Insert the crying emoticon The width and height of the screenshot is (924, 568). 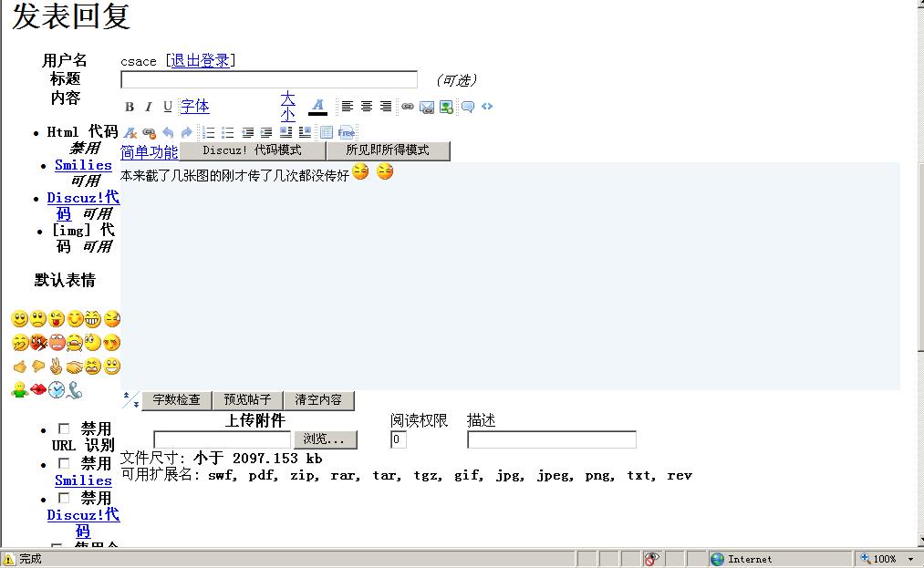(x=74, y=342)
